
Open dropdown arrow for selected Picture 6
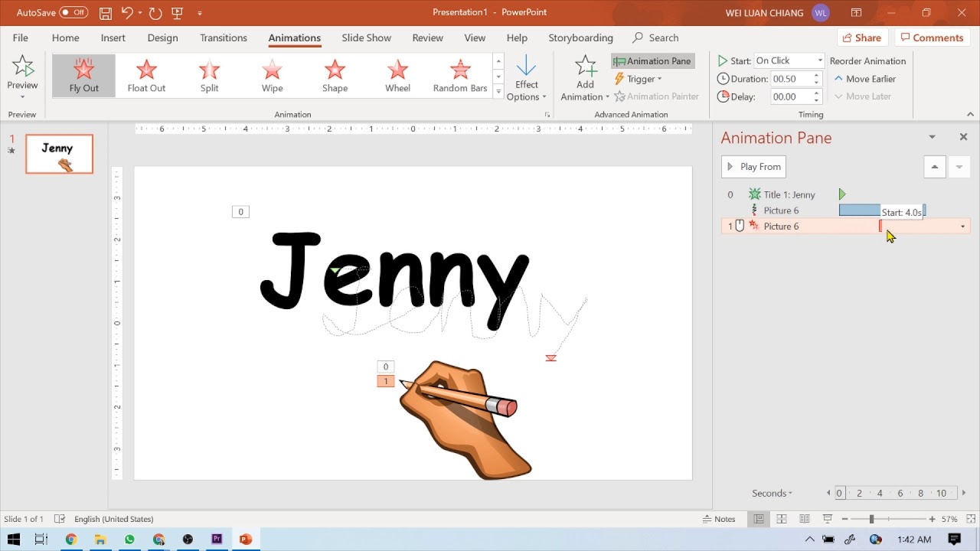(x=962, y=227)
